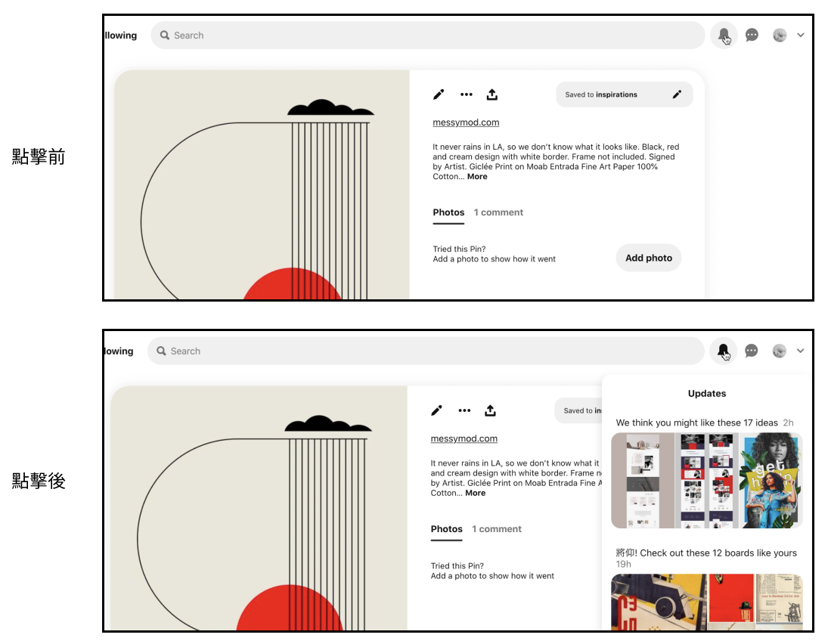Expand the account chevron menu in 點擊前 screenshot
The image size is (828, 644).
coord(801,36)
